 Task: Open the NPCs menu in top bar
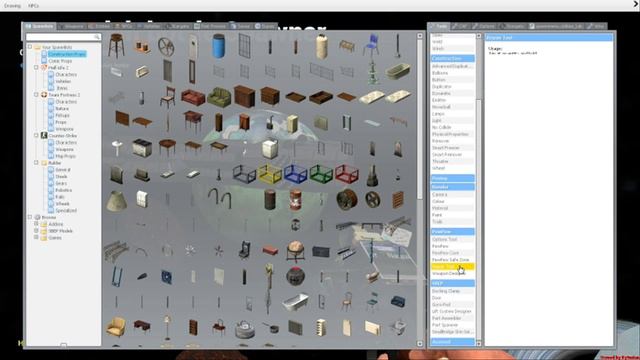[33, 6]
